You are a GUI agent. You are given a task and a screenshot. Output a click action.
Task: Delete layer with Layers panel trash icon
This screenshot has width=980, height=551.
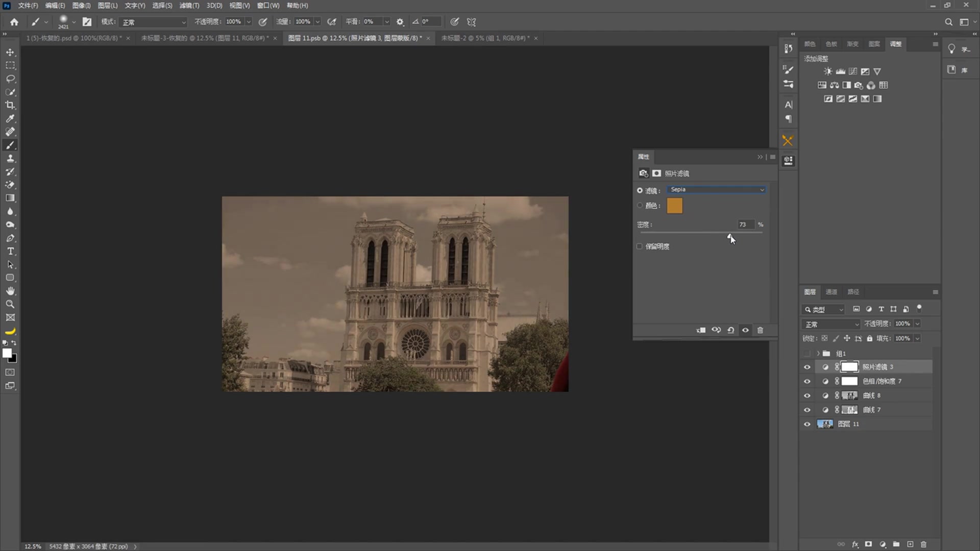coord(923,544)
